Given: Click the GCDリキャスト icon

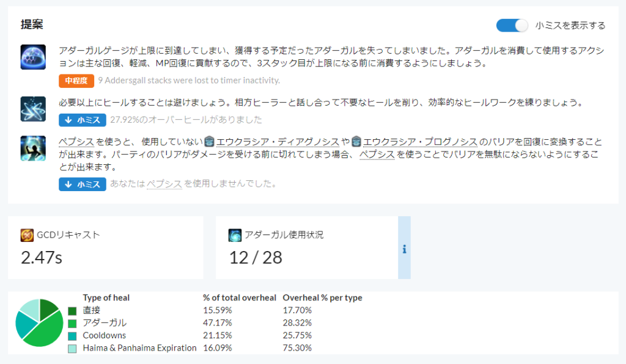Looking at the screenshot, I should [x=27, y=235].
